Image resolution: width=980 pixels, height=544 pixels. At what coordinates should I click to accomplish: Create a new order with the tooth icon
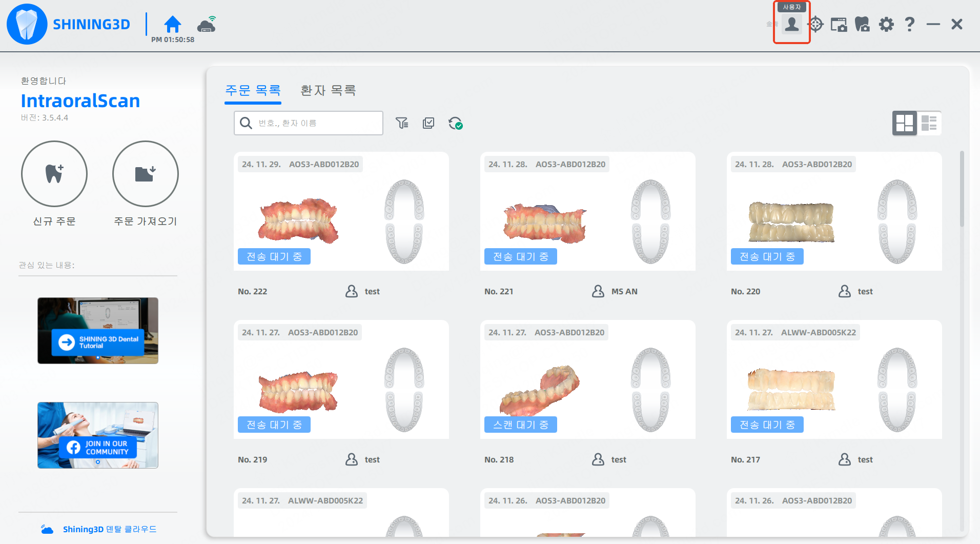click(x=54, y=174)
